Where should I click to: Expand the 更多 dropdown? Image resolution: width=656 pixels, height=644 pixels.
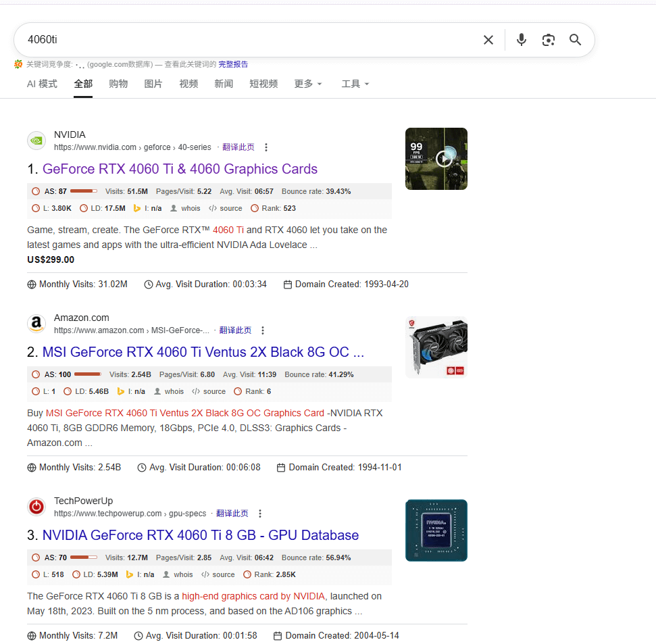pyautogui.click(x=308, y=84)
